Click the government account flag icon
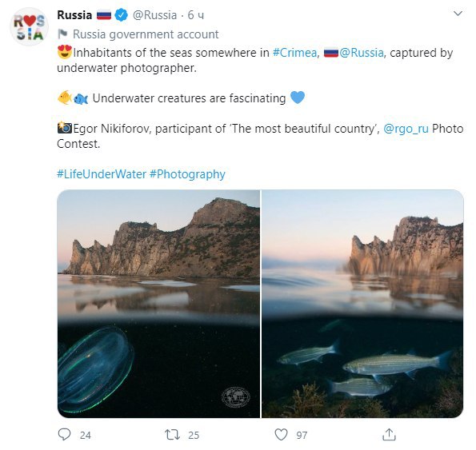The width and height of the screenshot is (476, 450). coord(62,34)
